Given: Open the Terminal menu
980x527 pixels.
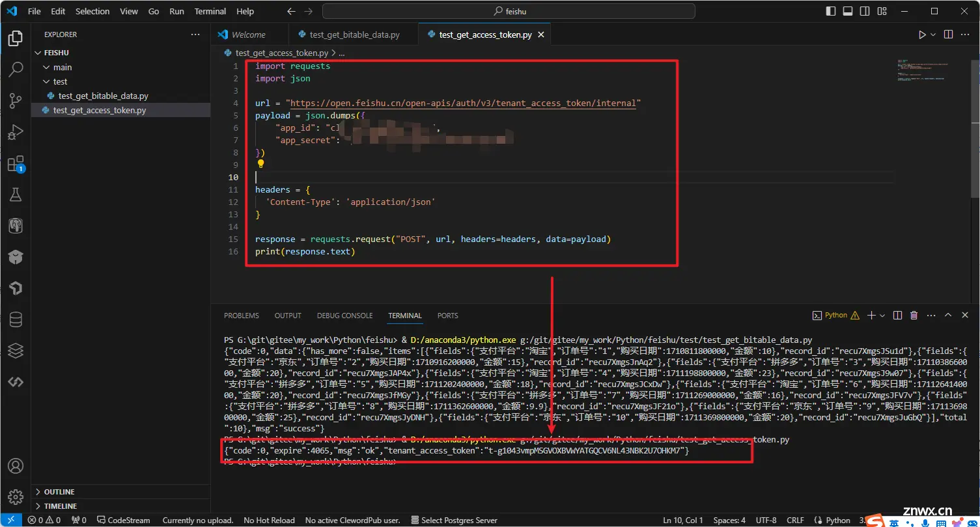Looking at the screenshot, I should (x=210, y=11).
